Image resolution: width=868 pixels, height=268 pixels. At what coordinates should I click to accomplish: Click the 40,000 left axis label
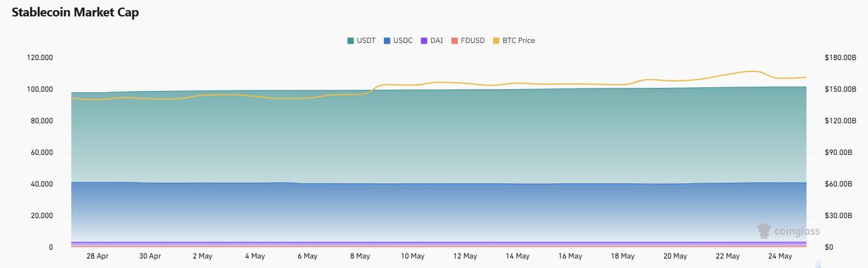tap(42, 185)
